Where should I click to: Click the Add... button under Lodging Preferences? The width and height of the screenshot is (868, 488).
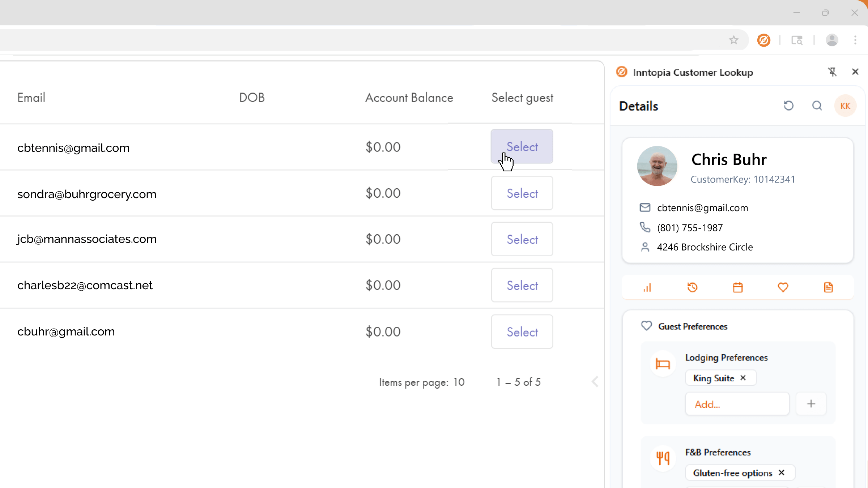(737, 404)
